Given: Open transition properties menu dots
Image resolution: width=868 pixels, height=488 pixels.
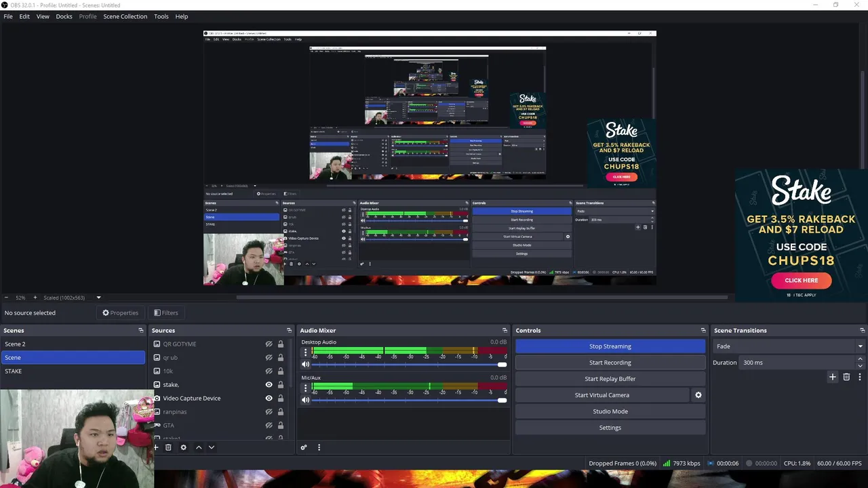Looking at the screenshot, I should pyautogui.click(x=860, y=377).
